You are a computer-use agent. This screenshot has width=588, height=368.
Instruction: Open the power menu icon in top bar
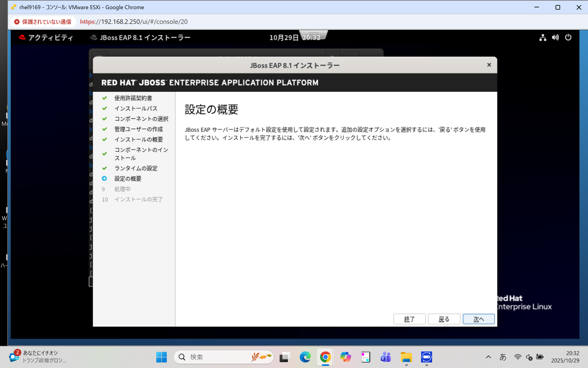[x=568, y=37]
